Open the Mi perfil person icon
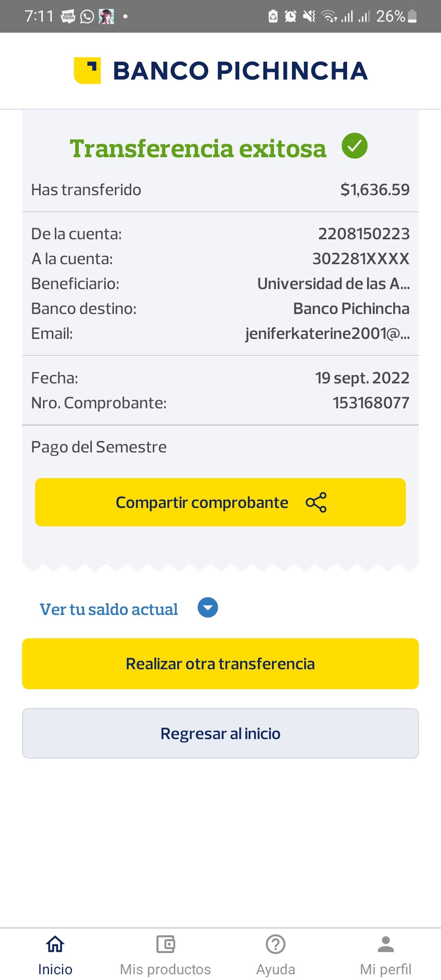 coord(385,944)
